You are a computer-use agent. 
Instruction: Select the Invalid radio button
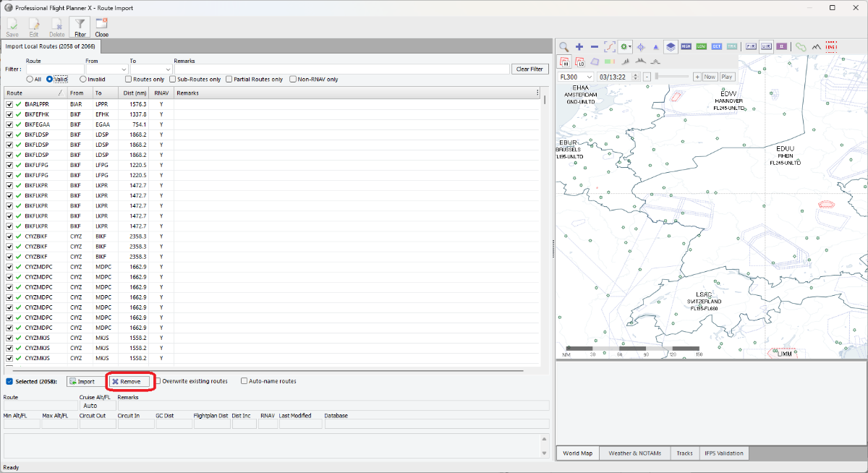point(83,80)
